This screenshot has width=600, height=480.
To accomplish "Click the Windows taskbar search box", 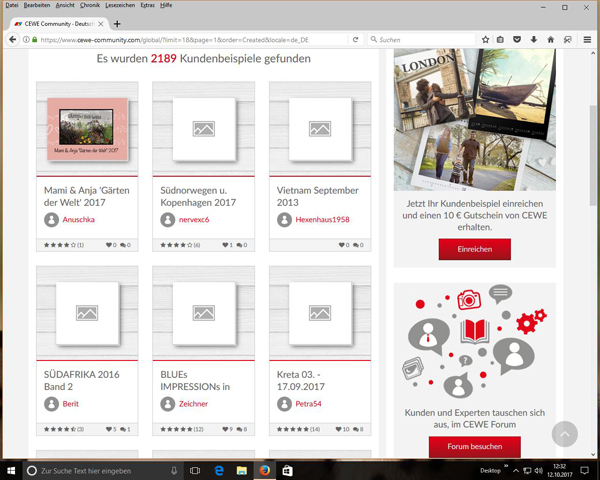I will point(101,470).
